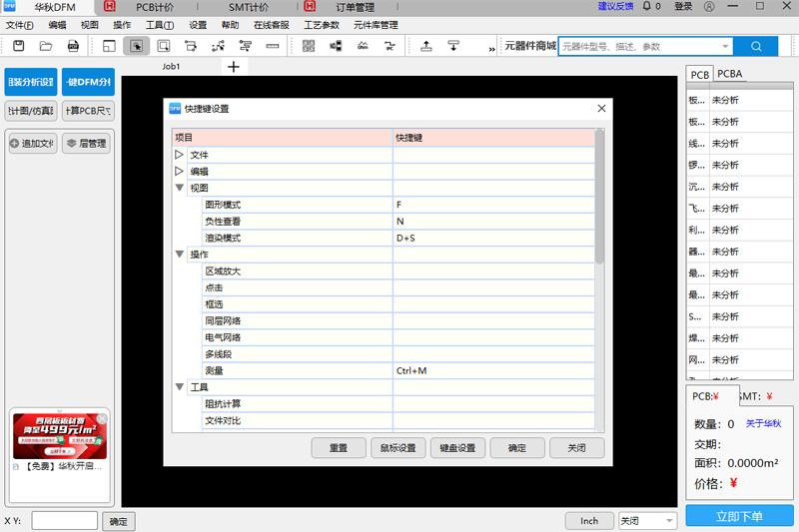Click the 层管理 layers icon button
The width and height of the screenshot is (799, 532).
pyautogui.click(x=85, y=144)
